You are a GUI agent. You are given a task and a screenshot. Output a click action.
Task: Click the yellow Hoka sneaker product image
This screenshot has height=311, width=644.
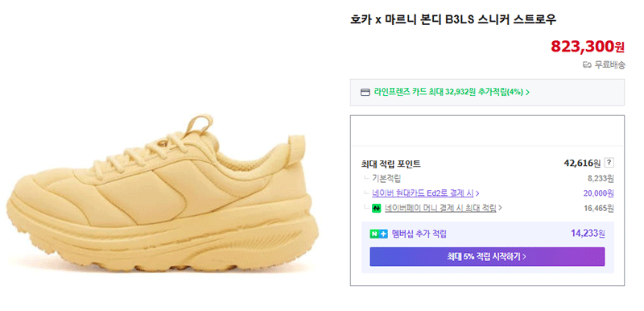163,194
